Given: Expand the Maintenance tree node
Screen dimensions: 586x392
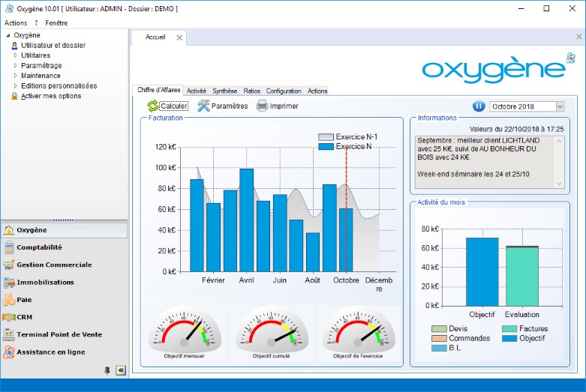Looking at the screenshot, I should (x=15, y=76).
